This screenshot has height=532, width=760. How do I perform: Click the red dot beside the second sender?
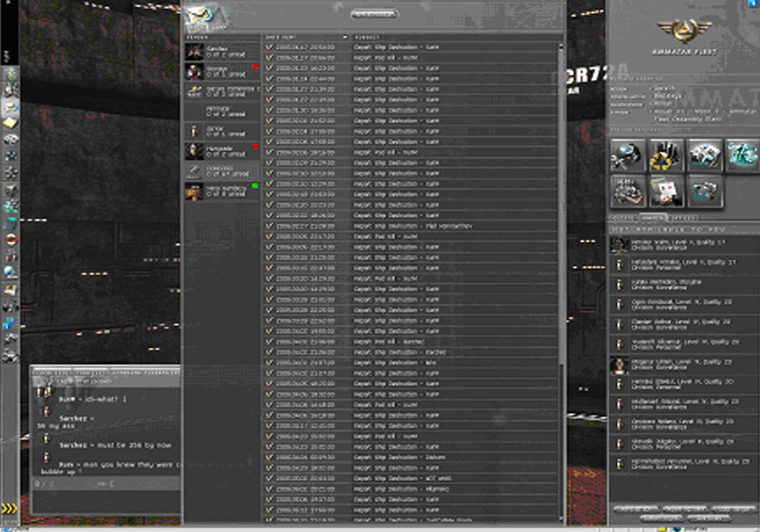pyautogui.click(x=255, y=66)
